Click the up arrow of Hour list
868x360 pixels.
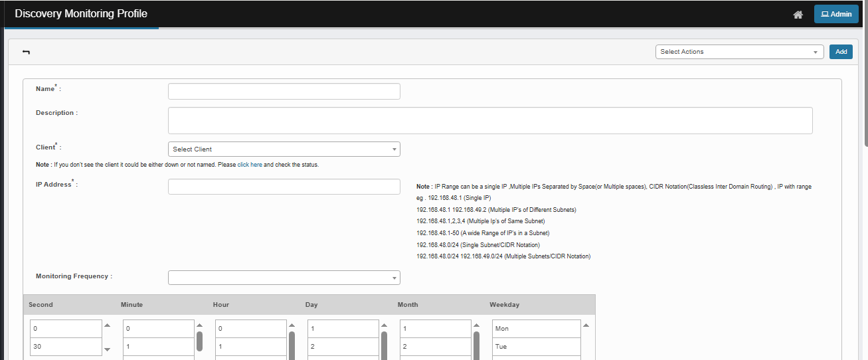pos(292,325)
